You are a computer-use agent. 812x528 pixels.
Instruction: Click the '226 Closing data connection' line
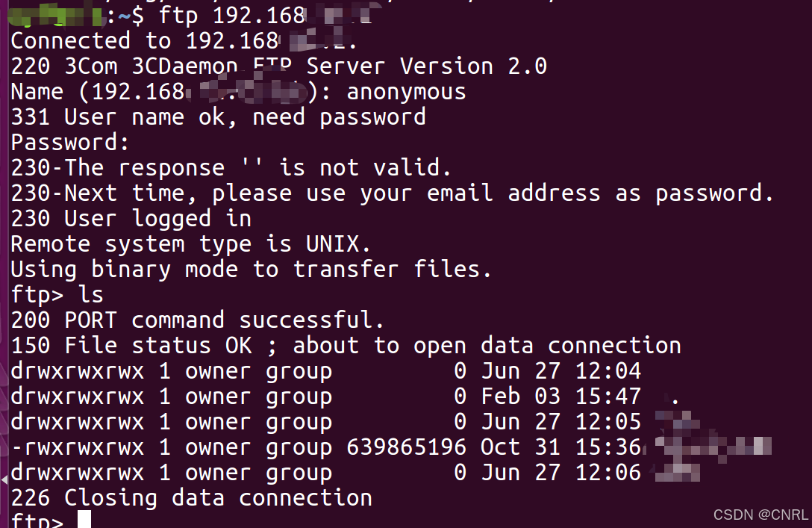tap(191, 498)
